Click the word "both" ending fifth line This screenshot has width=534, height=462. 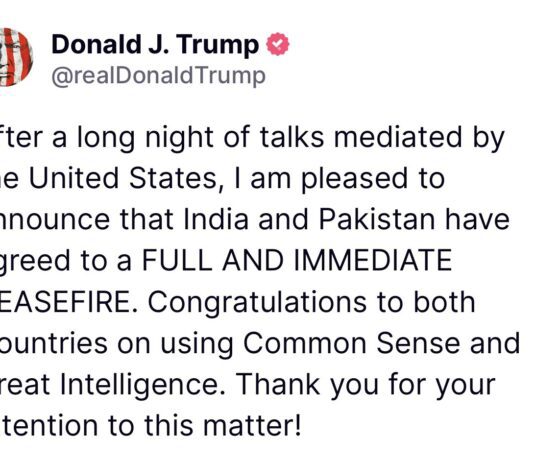pyautogui.click(x=444, y=302)
